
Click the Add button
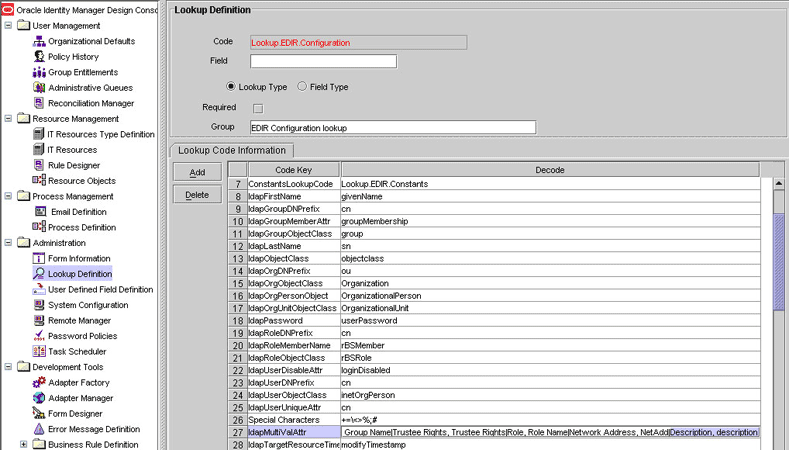197,172
